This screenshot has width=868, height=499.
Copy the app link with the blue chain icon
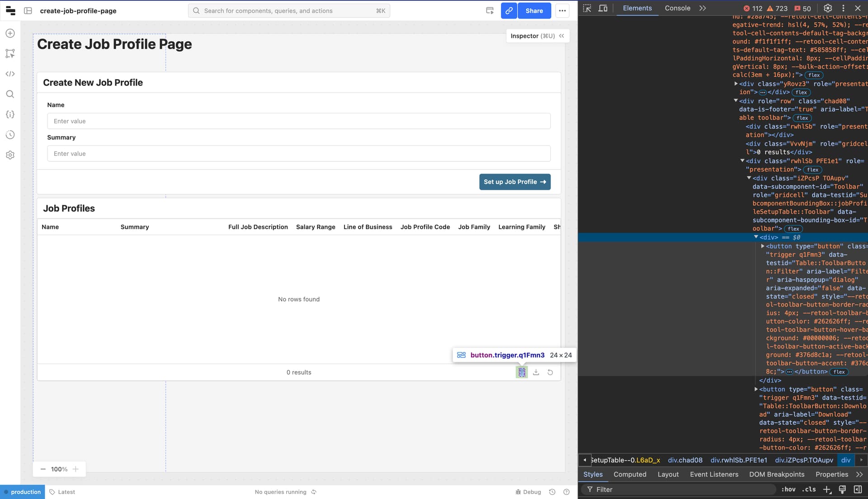point(509,10)
